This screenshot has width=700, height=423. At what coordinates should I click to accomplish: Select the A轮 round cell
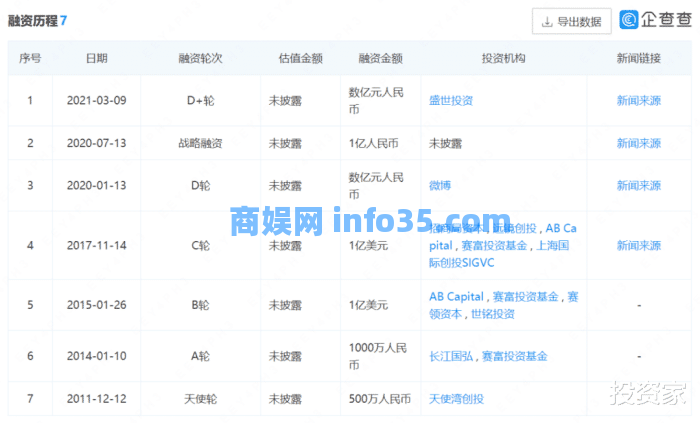(200, 356)
